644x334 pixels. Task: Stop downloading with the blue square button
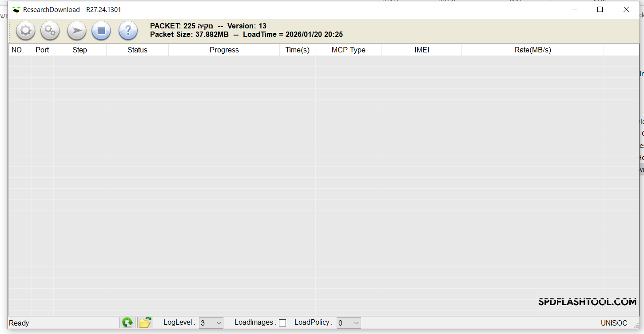[101, 31]
